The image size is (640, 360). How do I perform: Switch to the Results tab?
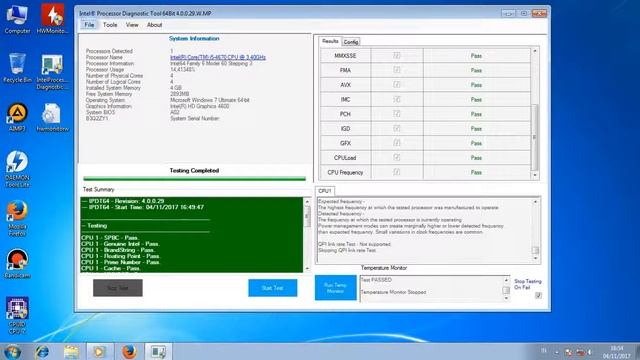tap(330, 41)
